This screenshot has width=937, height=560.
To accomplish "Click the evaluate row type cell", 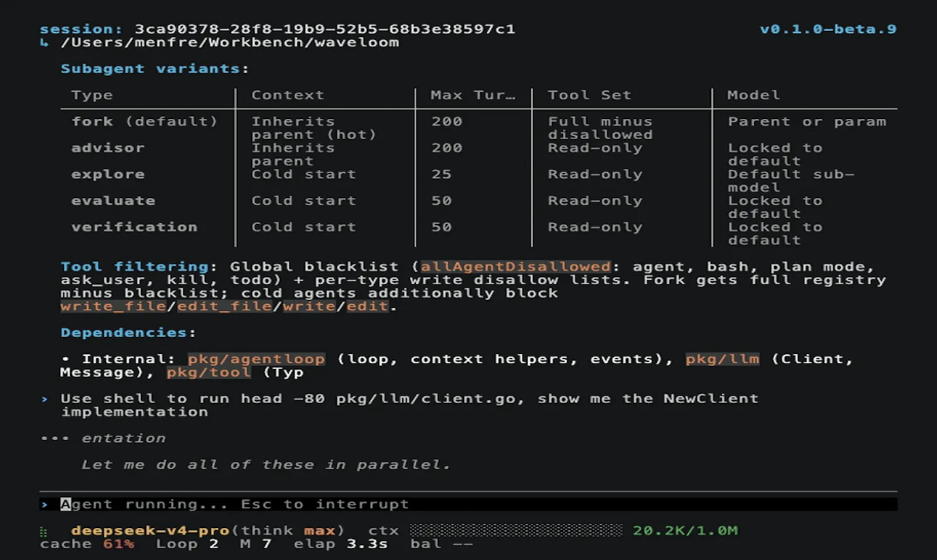I will (113, 200).
